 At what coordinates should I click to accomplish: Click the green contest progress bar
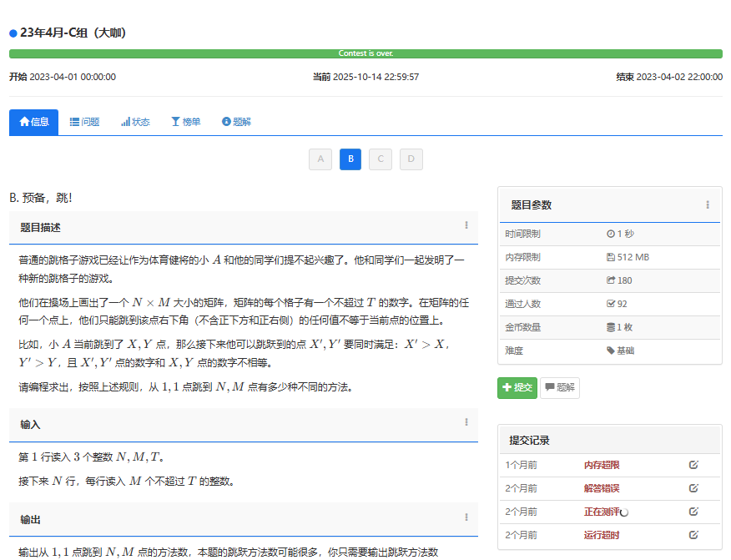pos(365,53)
